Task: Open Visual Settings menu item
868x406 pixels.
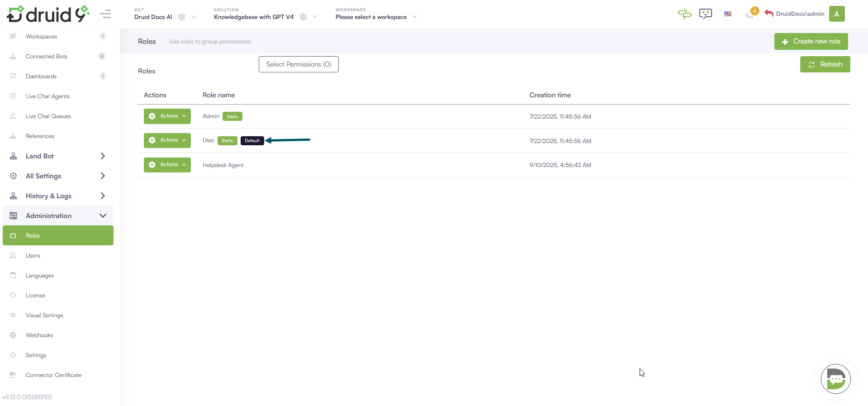Action: coord(44,315)
